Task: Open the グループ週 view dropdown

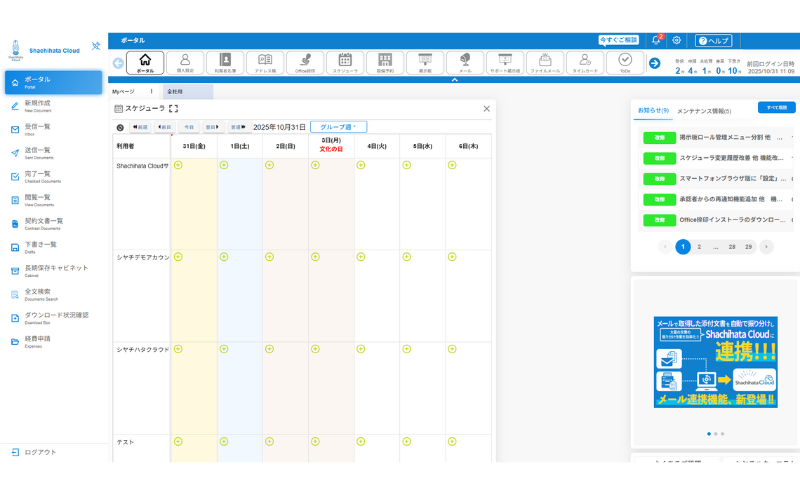Action: tap(339, 127)
